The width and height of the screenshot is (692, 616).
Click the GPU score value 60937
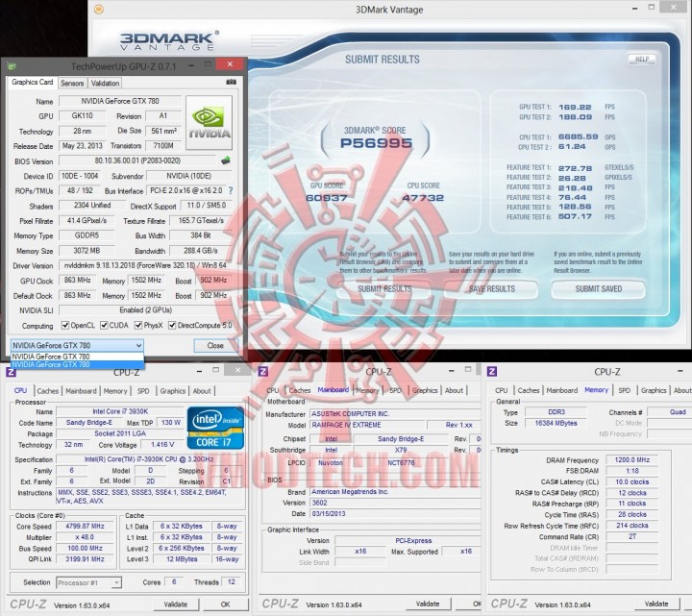[x=327, y=198]
